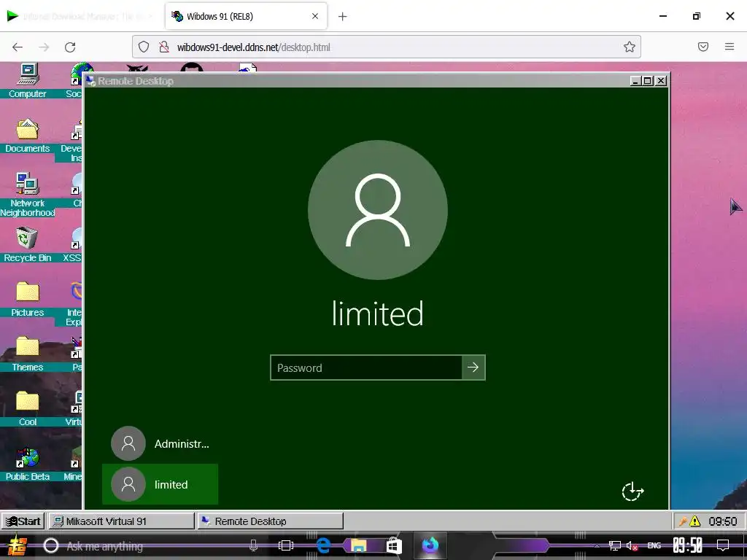Click the warning icon in Widbows tray
The image size is (747, 560).
[695, 521]
